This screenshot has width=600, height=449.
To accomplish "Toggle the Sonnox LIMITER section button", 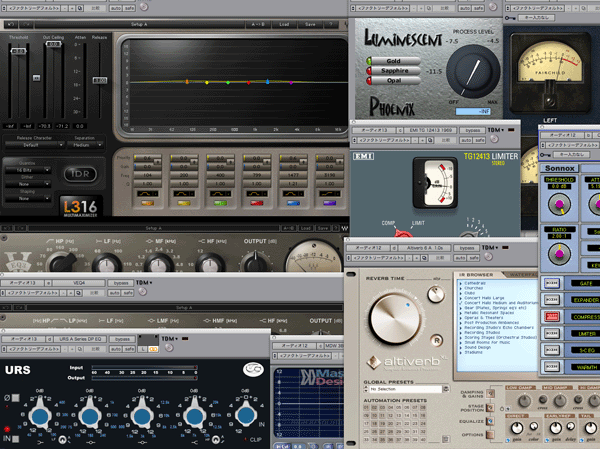I will 552,333.
